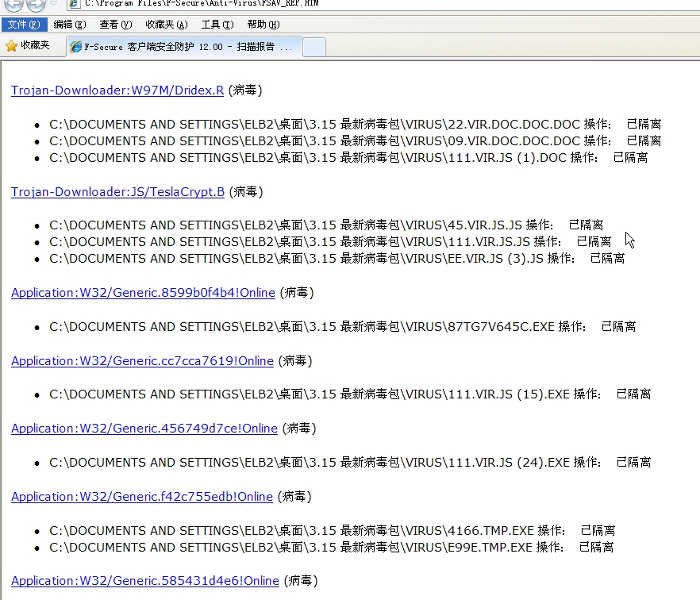Screen dimensions: 700x600
Task: Open a new blank tab
Action: (x=314, y=47)
